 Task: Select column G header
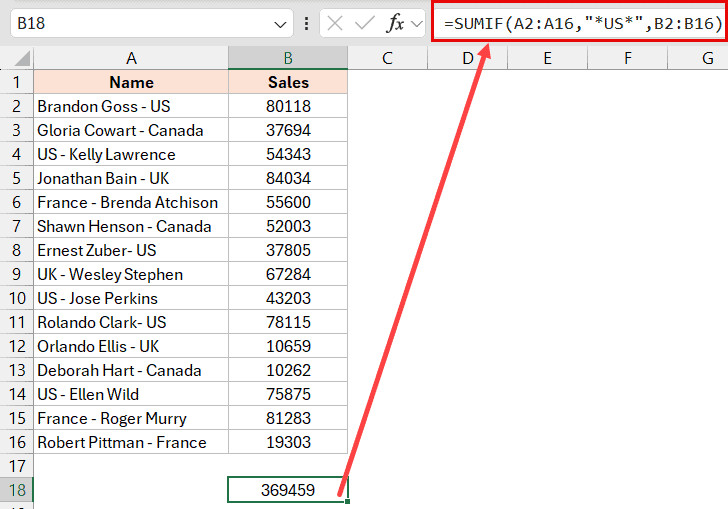click(707, 59)
